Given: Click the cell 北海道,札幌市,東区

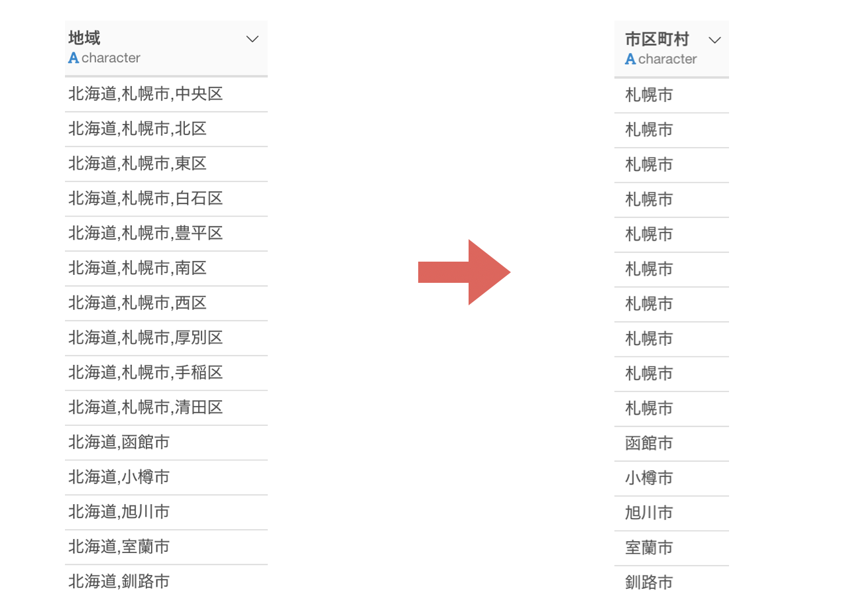Looking at the screenshot, I should [166, 164].
